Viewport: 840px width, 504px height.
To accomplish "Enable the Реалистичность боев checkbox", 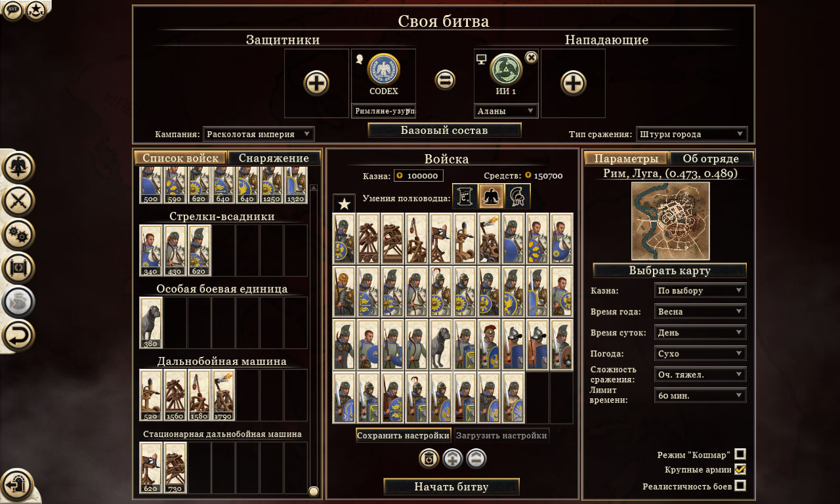I will [740, 486].
